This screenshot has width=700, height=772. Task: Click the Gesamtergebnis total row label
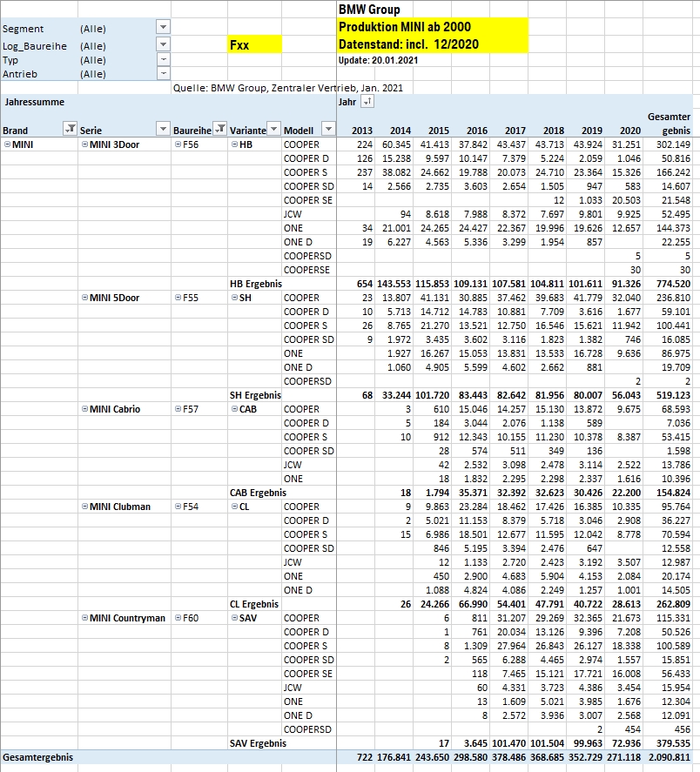38,757
